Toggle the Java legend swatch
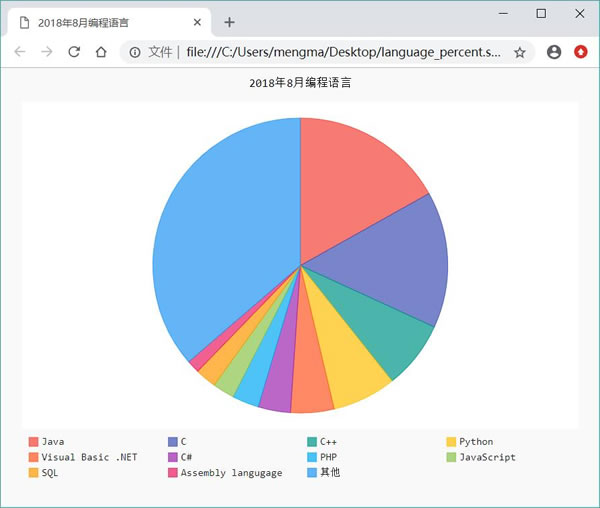 33,442
